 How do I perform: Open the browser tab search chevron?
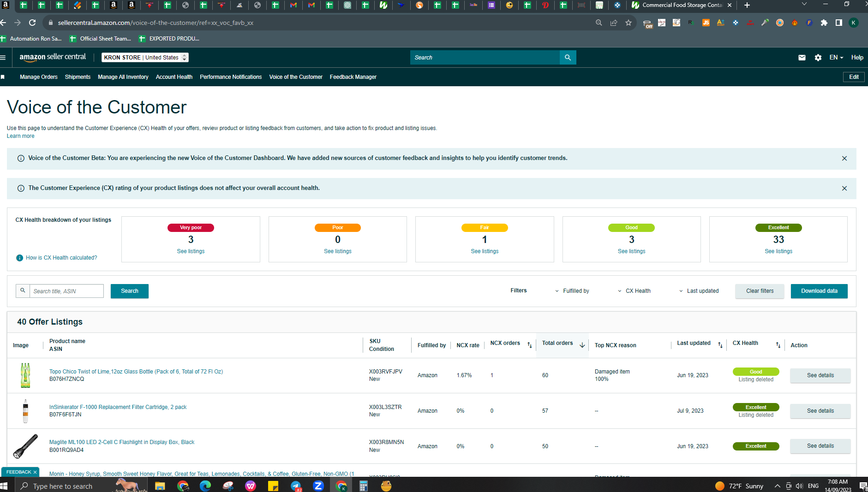[x=804, y=4]
